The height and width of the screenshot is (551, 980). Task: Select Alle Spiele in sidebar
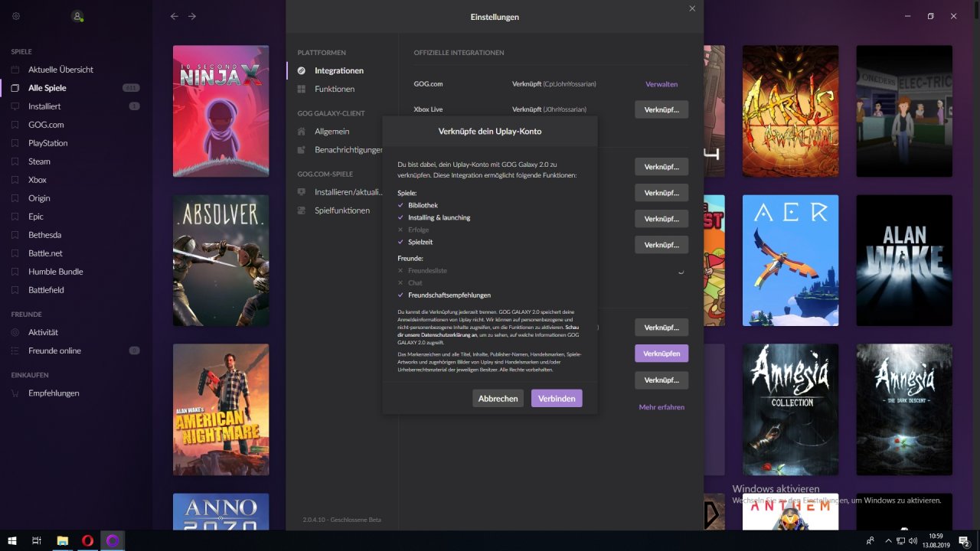(x=47, y=88)
